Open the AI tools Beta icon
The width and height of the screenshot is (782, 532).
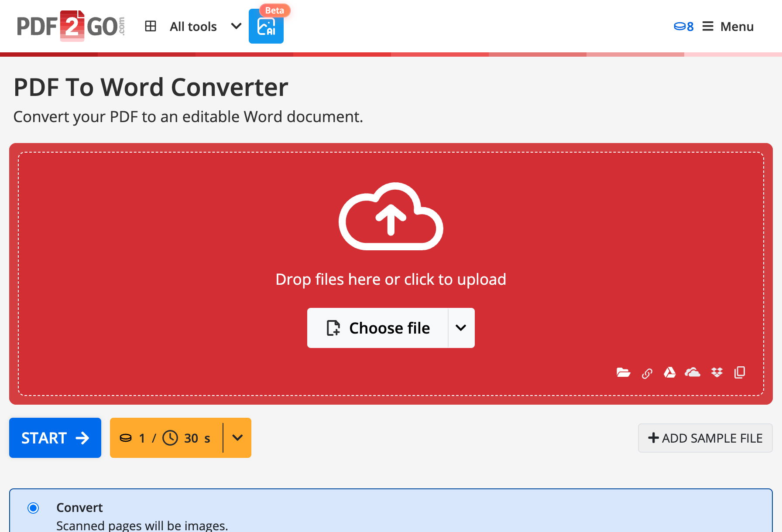click(266, 27)
